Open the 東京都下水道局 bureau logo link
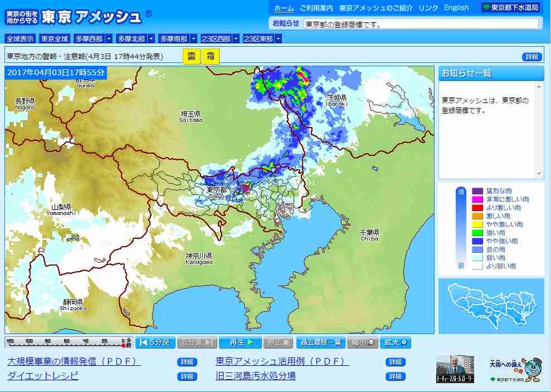Screen dimensions: 551x392 click(511, 7)
